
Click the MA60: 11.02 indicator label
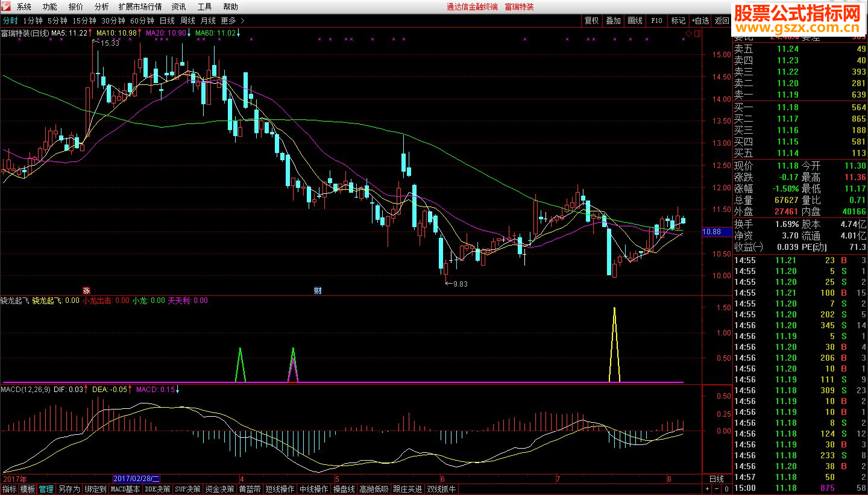(216, 33)
